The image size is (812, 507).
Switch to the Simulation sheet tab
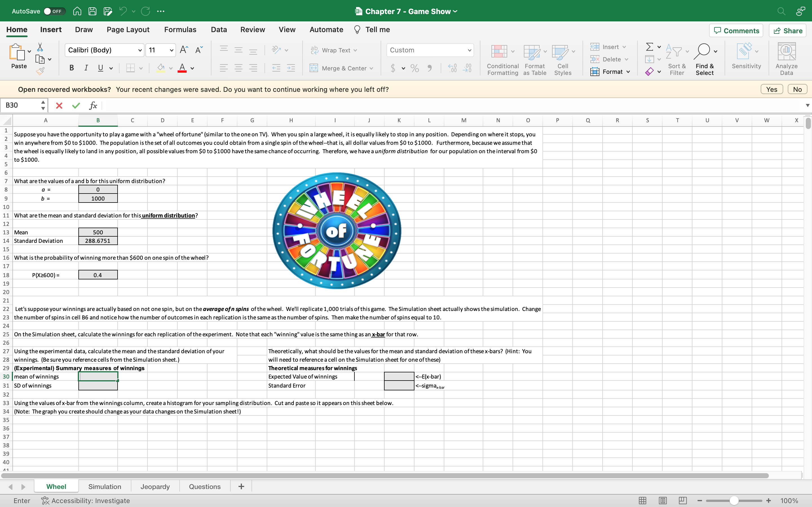tap(105, 486)
